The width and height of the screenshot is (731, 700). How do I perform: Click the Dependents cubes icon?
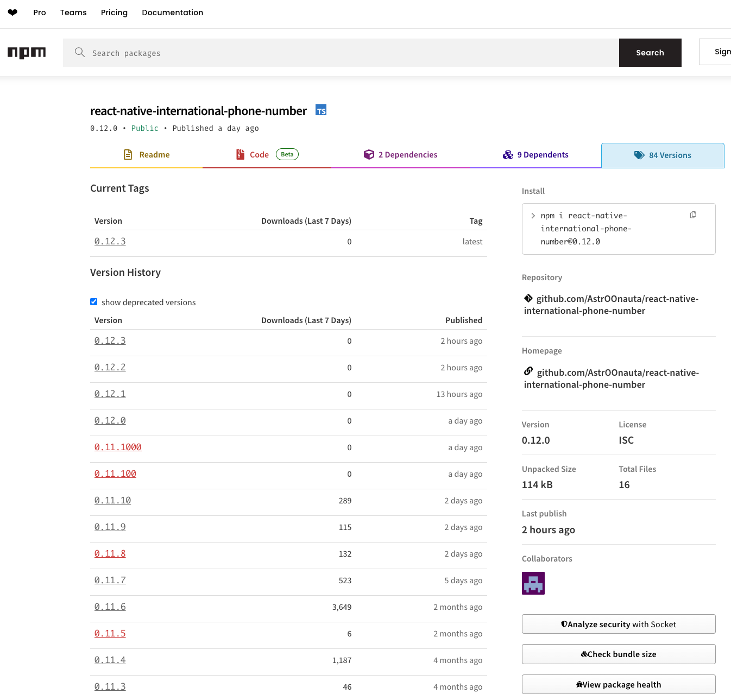pyautogui.click(x=508, y=155)
